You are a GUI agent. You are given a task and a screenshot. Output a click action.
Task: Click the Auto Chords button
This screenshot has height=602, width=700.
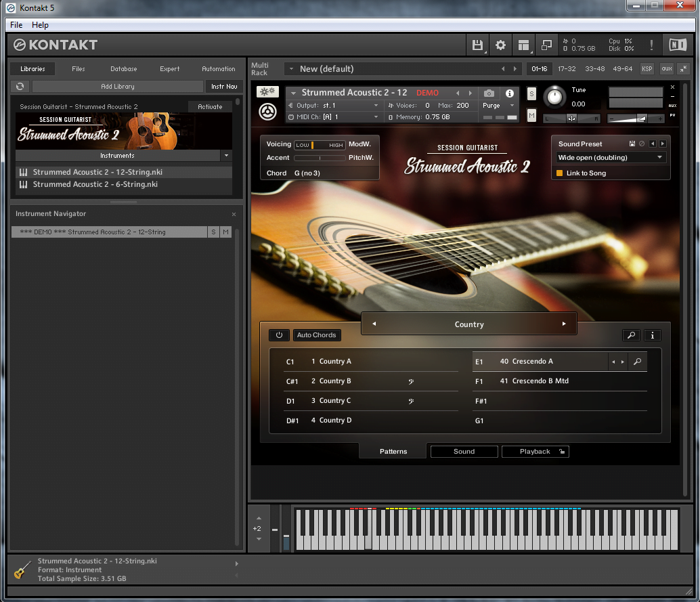coord(317,335)
